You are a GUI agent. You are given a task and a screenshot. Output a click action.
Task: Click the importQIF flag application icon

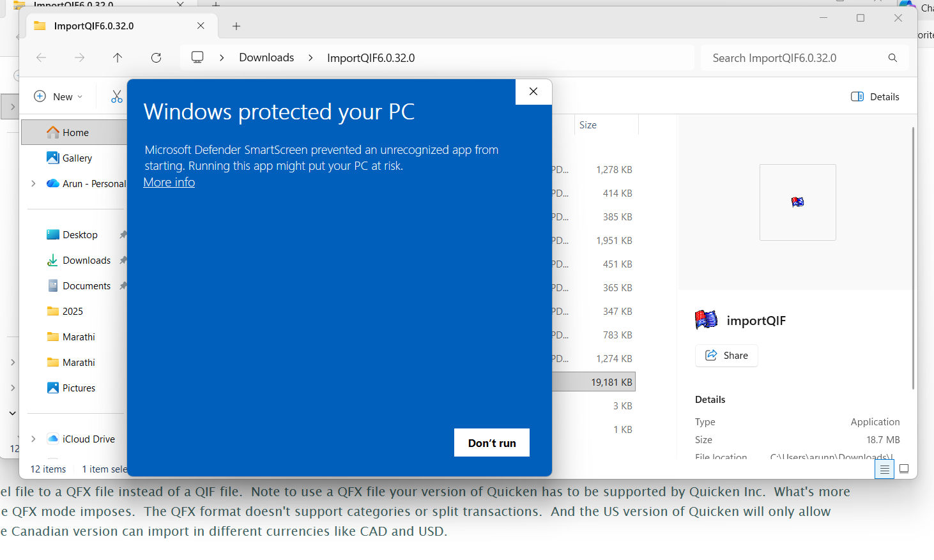coord(706,319)
